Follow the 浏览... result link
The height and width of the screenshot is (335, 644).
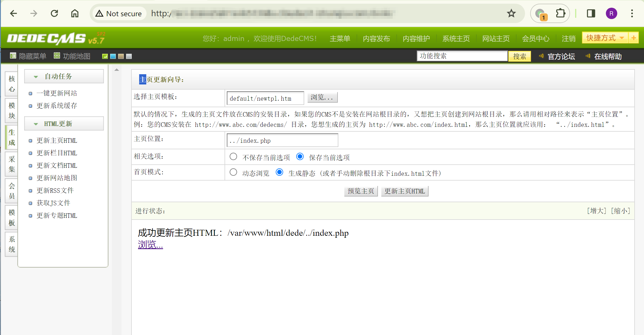click(150, 245)
